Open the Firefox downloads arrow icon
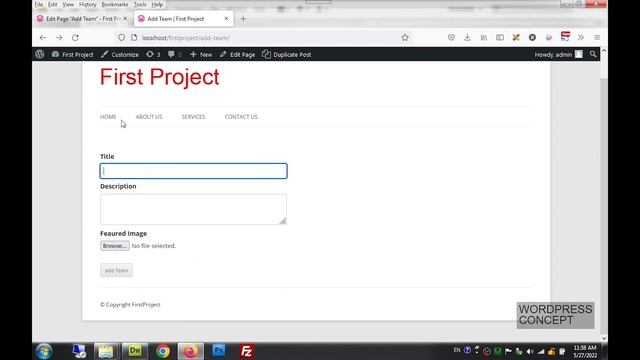This screenshot has width=640, height=360. coord(467,38)
